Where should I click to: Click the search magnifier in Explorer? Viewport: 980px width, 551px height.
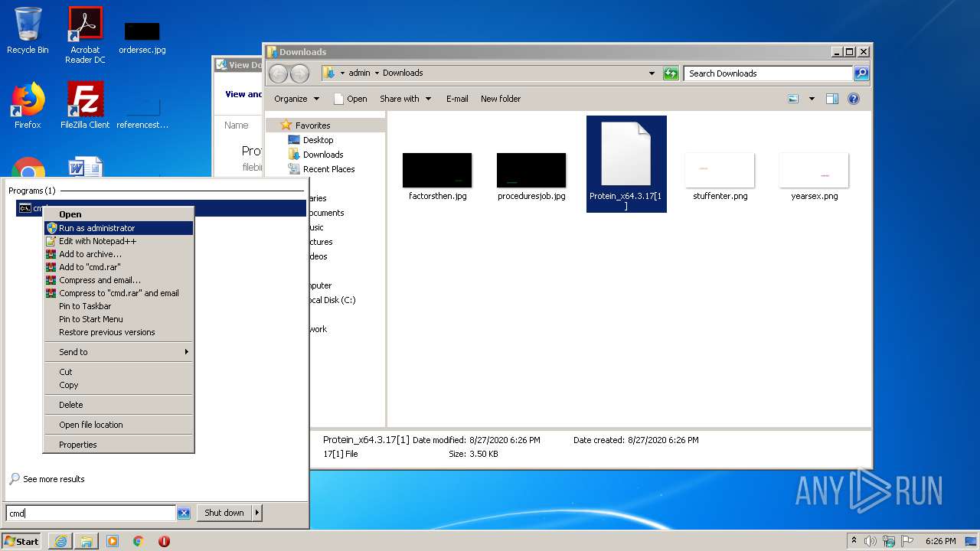click(x=861, y=73)
